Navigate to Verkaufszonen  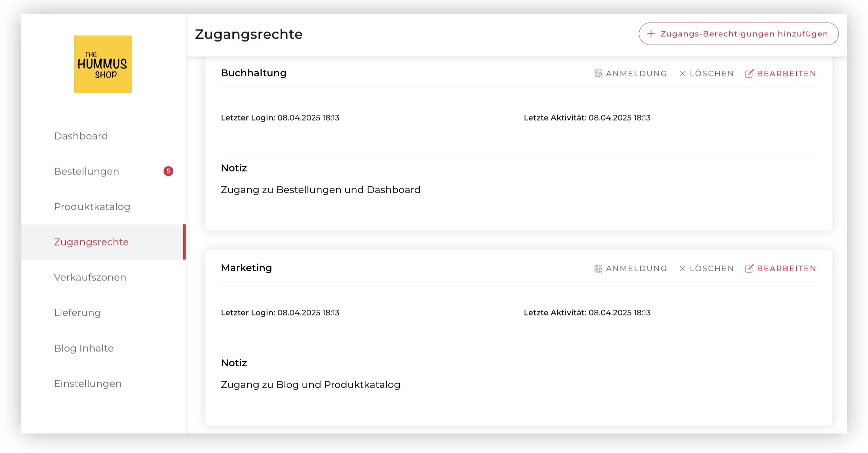click(x=90, y=277)
